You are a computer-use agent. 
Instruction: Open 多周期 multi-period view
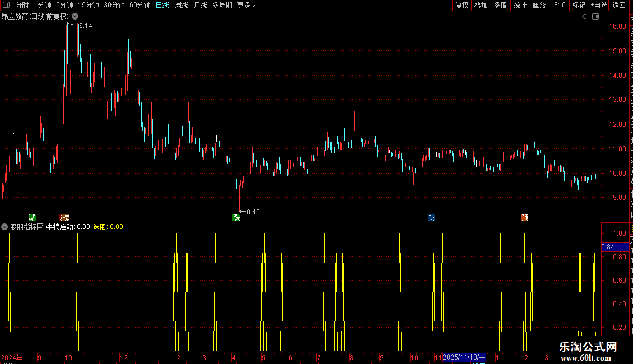(222, 5)
